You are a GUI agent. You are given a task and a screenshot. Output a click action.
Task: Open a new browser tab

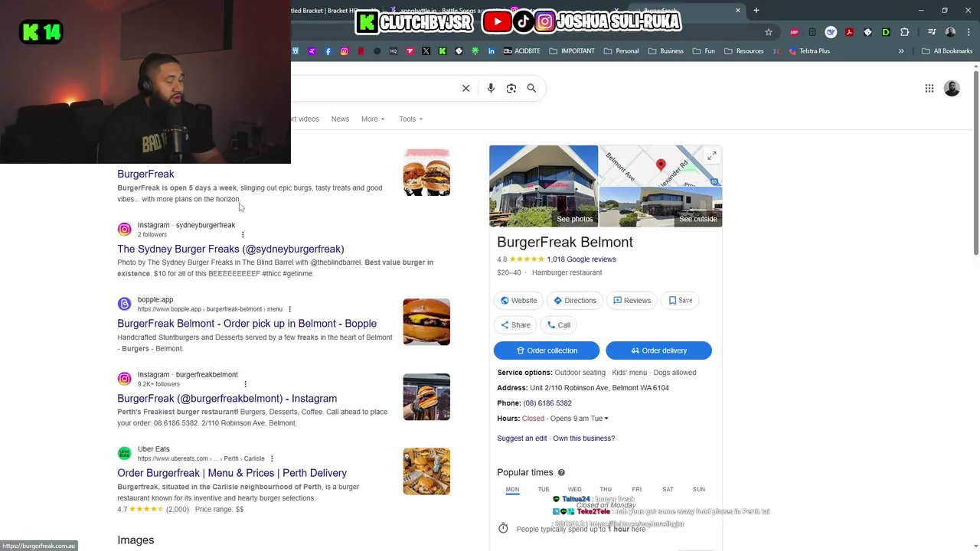pos(756,10)
